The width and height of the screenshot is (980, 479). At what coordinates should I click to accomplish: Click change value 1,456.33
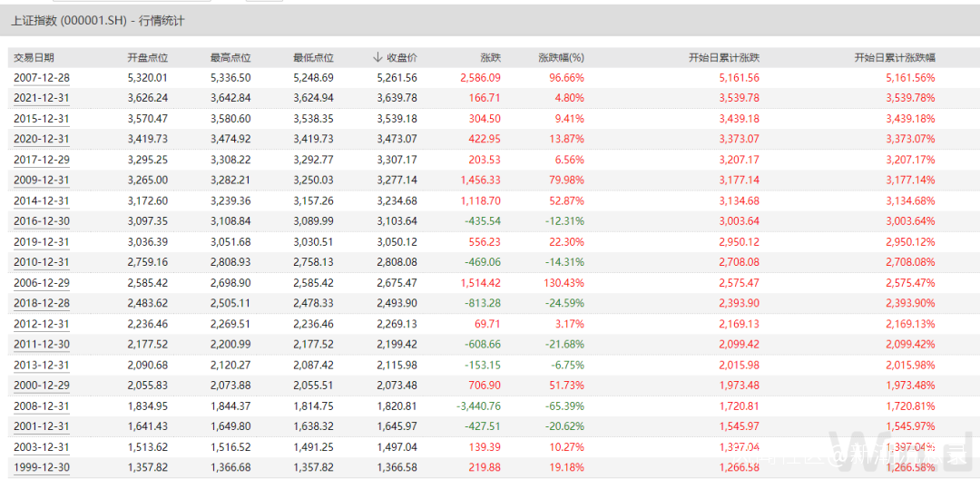481,181
